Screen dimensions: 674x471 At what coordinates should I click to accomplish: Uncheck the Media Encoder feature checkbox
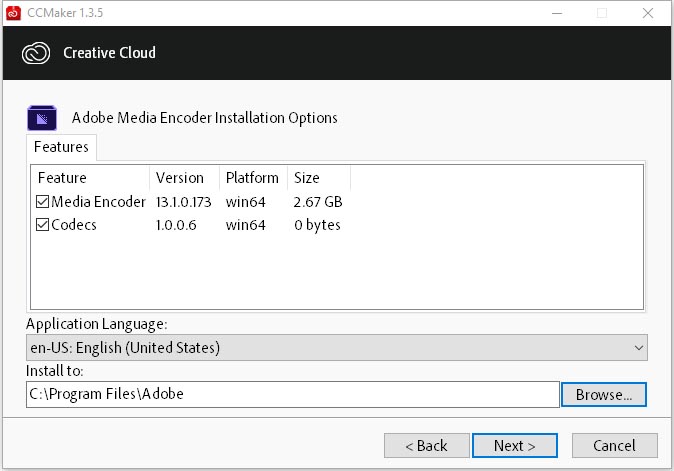[42, 202]
